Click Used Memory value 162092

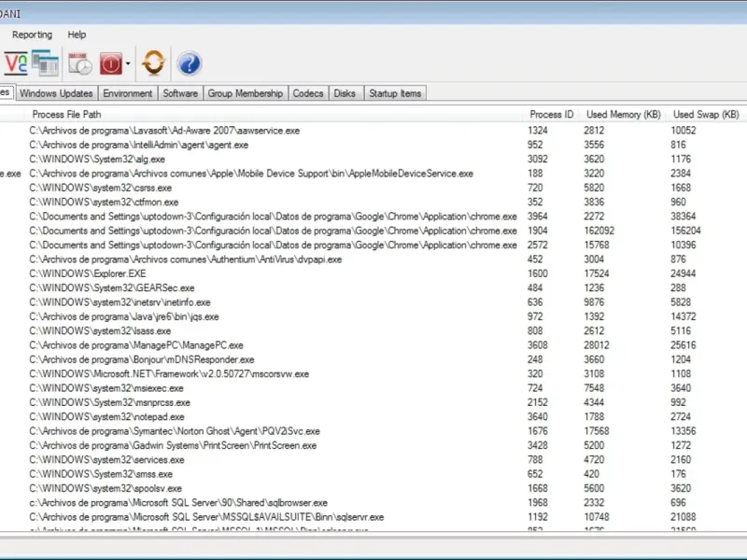[x=599, y=231]
